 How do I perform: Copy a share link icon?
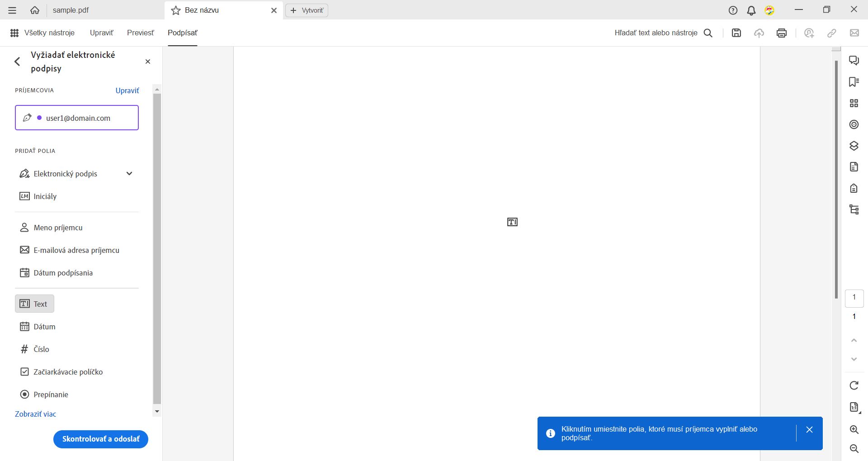(x=832, y=33)
